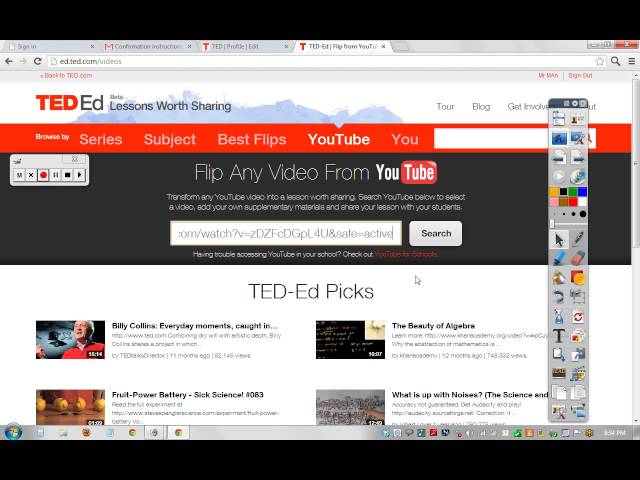Click the switch profile icon in toolbox
The image size is (640, 480).
point(577,119)
